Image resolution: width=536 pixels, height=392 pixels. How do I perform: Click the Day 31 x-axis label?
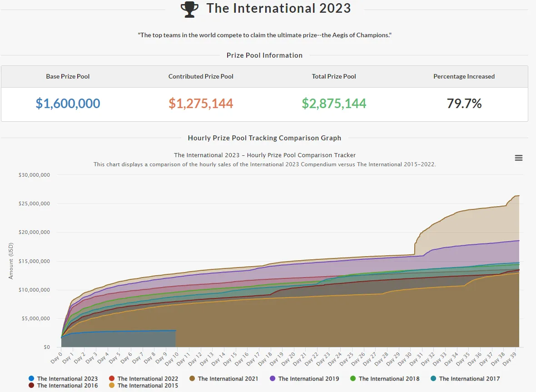417,359
